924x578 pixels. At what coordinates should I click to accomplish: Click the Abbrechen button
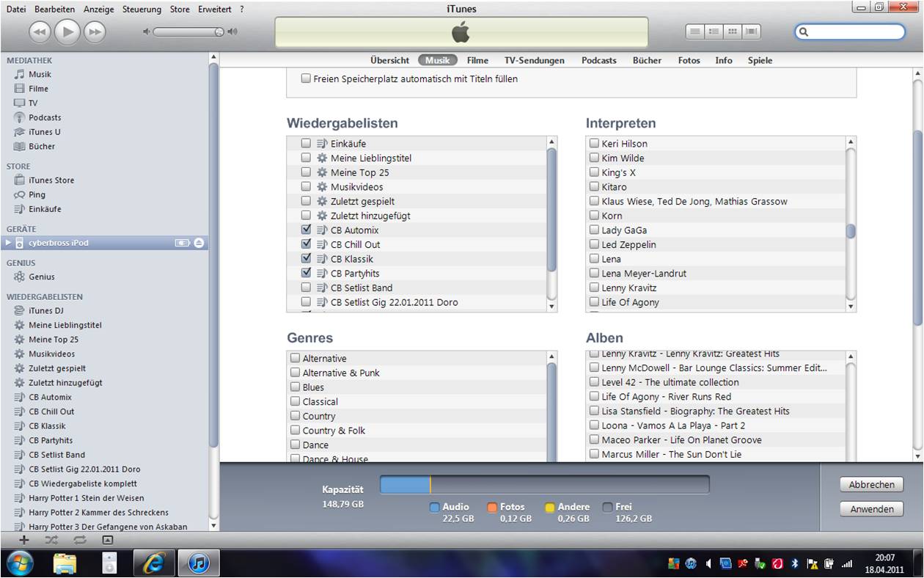872,485
